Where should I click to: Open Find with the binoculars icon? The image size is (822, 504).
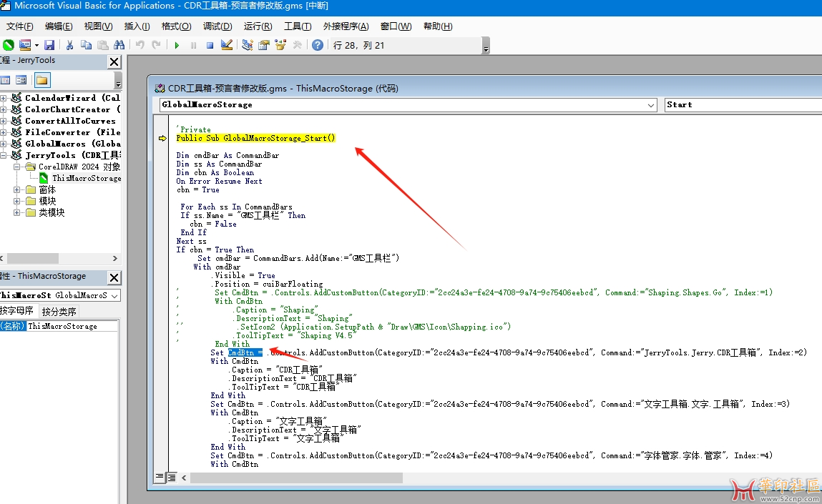[119, 45]
